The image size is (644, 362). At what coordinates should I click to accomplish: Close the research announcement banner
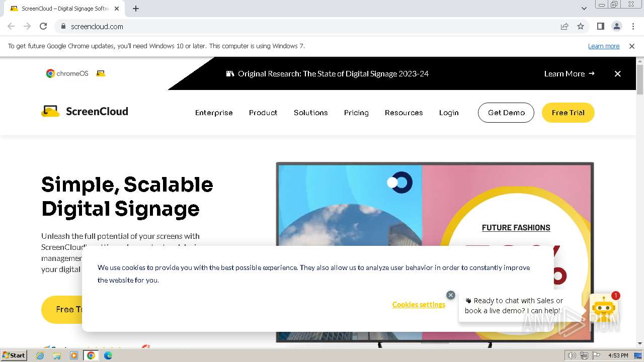(617, 73)
